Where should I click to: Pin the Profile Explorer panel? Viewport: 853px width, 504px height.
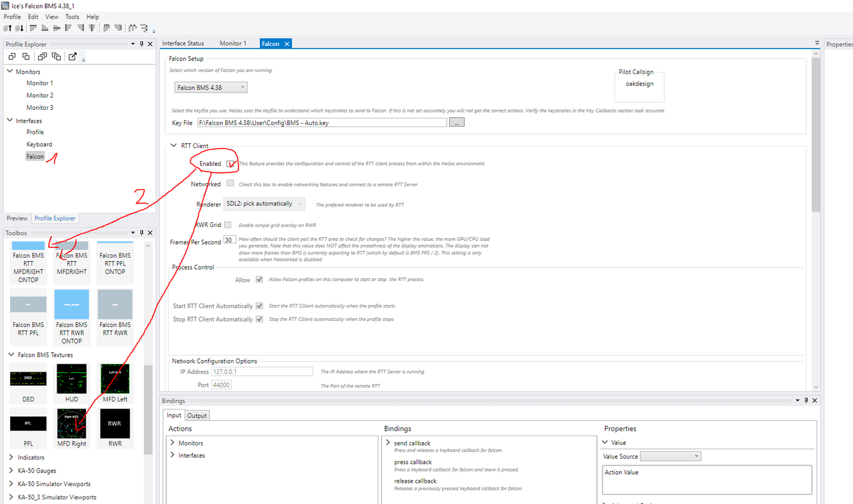tap(141, 44)
